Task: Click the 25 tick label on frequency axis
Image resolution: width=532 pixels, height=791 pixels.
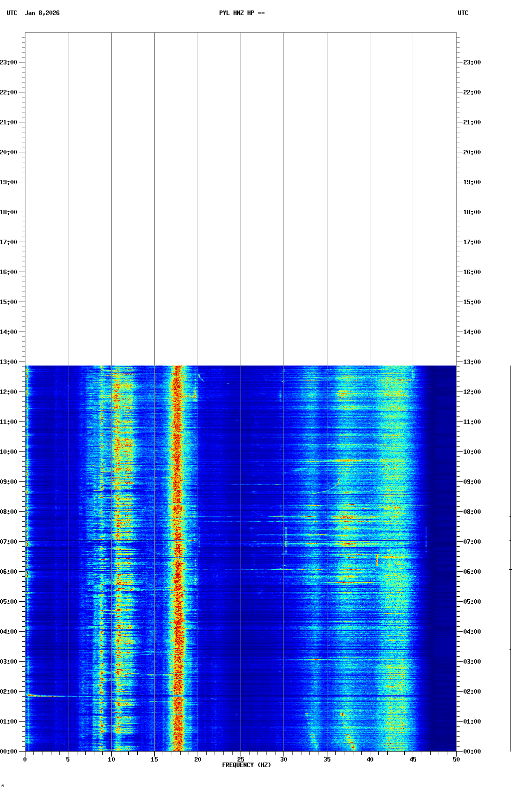Action: point(241,760)
